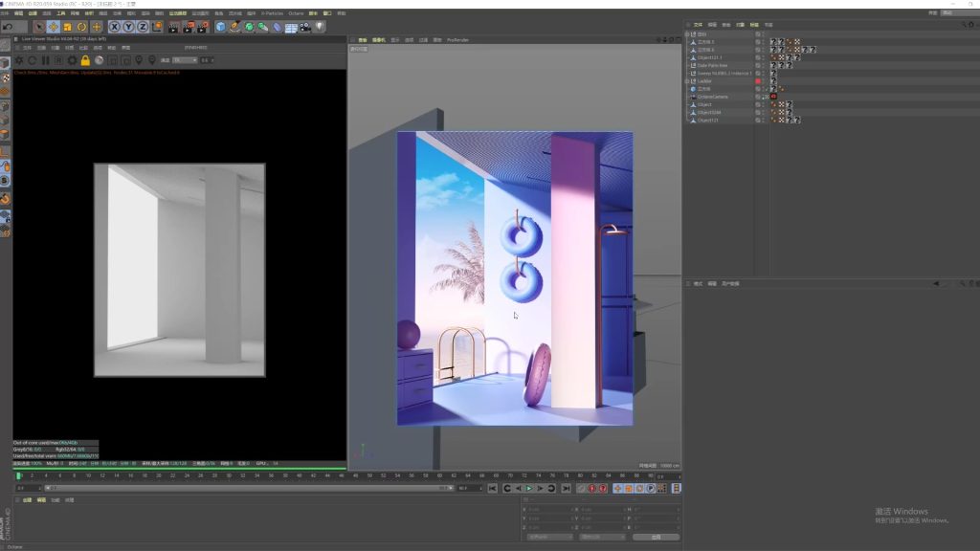Click the Camera object icon in toolbar
The image size is (980, 551).
(x=305, y=27)
